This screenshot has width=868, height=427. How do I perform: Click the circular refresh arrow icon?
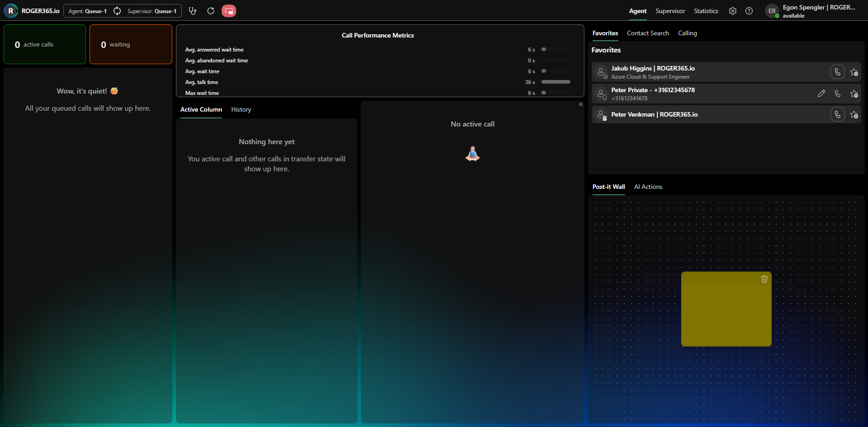click(211, 11)
